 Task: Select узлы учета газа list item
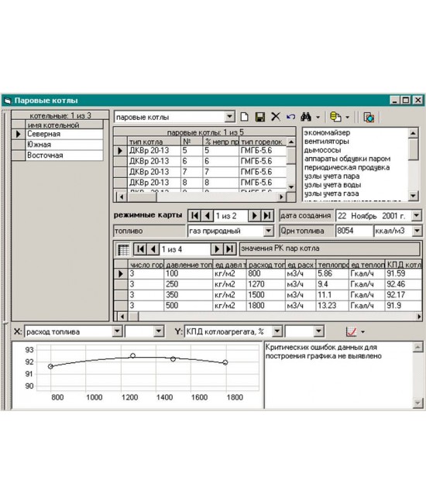332,194
